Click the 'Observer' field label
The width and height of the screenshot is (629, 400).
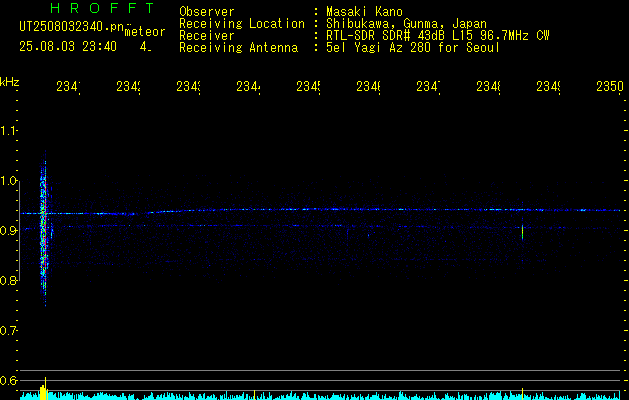click(x=207, y=12)
